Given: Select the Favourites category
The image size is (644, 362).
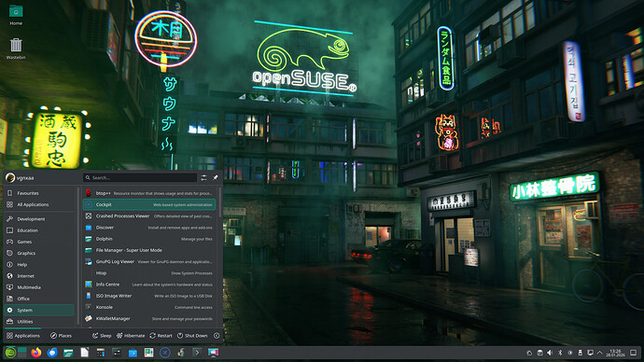Looking at the screenshot, I should coord(39,193).
